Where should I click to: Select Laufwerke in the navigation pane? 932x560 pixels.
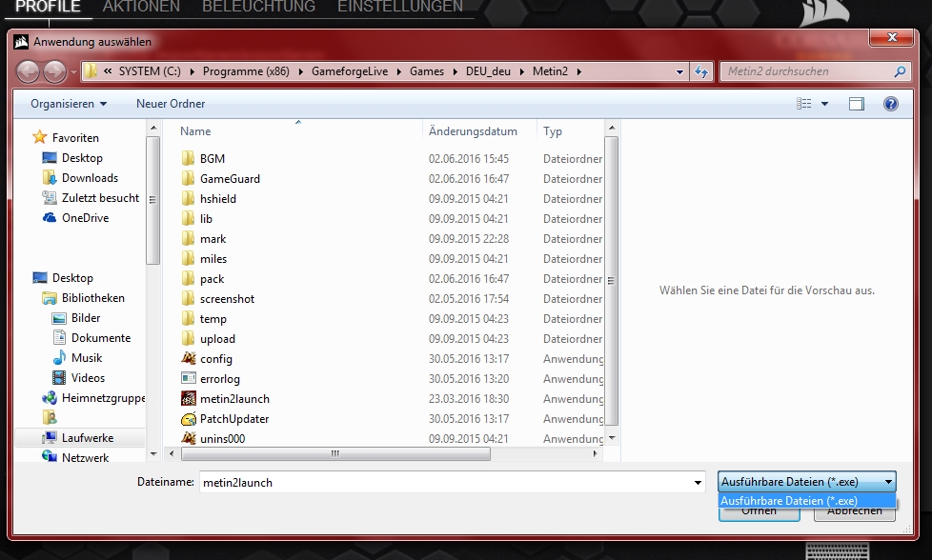88,438
